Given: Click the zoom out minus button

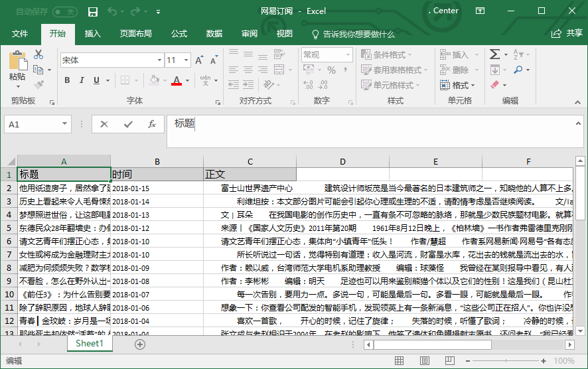Looking at the screenshot, I should coord(468,361).
